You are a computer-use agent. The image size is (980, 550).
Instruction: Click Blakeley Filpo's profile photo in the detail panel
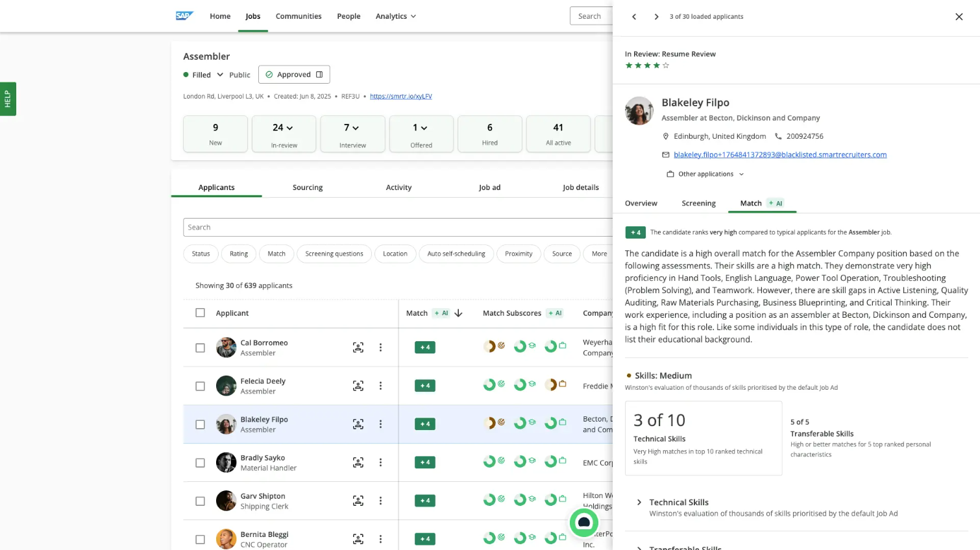click(639, 111)
